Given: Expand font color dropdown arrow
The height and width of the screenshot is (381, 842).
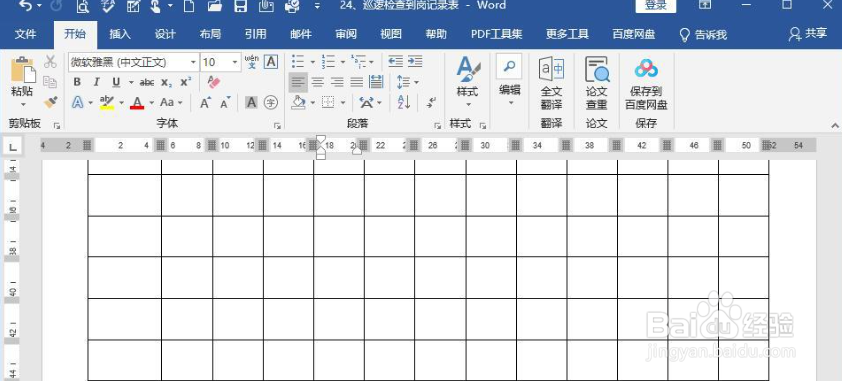Looking at the screenshot, I should [x=151, y=102].
